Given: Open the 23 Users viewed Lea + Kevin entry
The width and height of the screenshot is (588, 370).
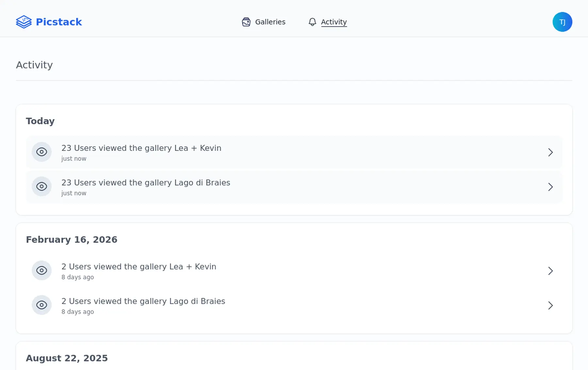Looking at the screenshot, I should [x=141, y=148].
